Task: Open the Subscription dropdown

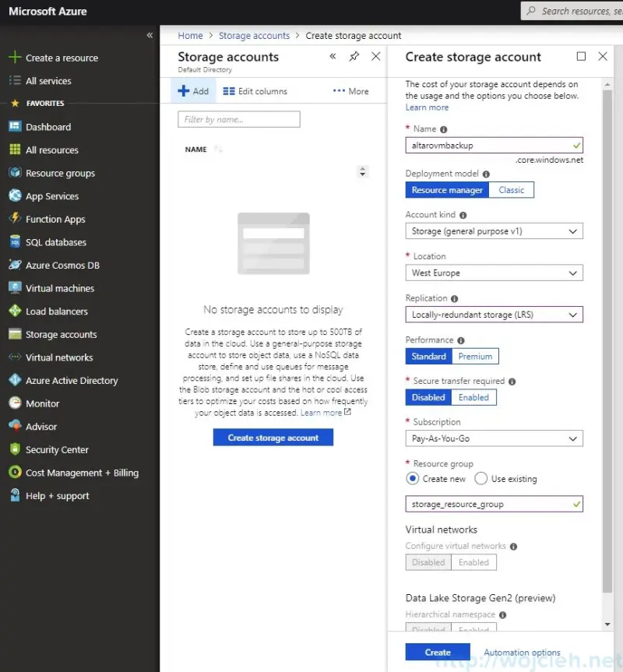Action: pos(494,438)
